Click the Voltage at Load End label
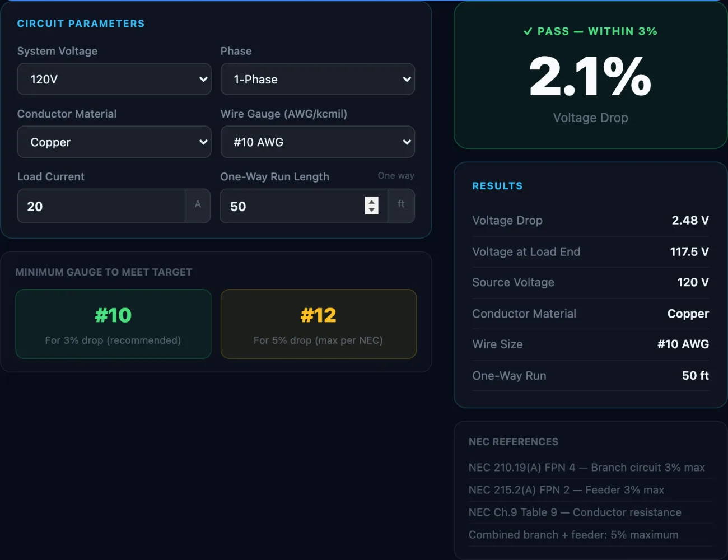This screenshot has height=560, width=728. 526,251
